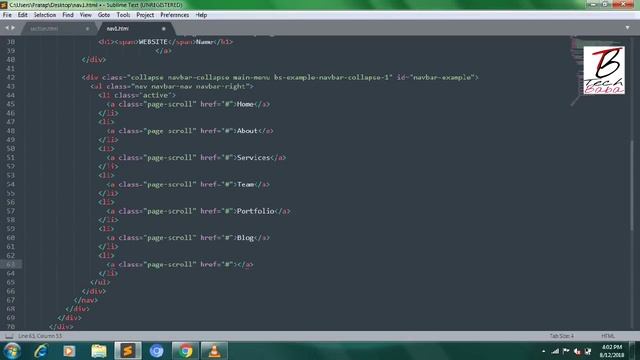Click the word Team in line 54

click(x=246, y=184)
